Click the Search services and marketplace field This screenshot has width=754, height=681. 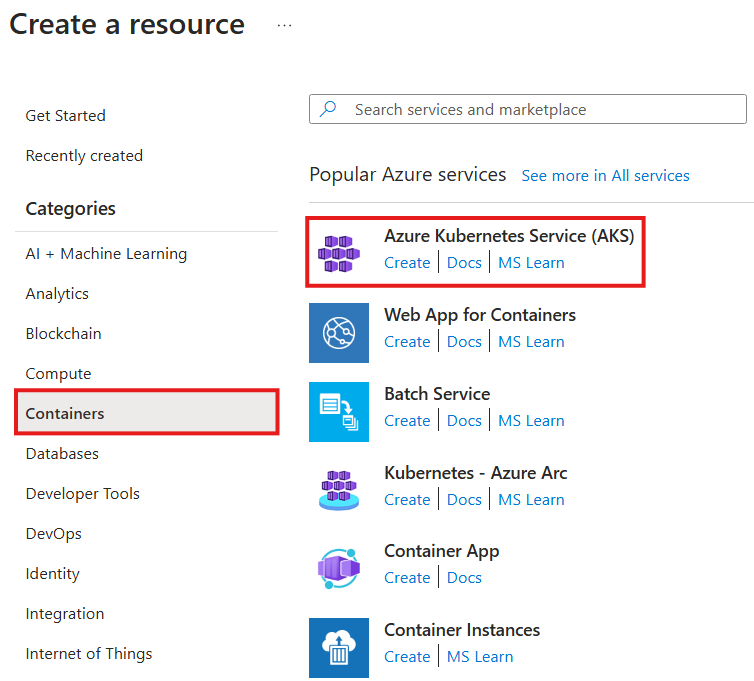coord(540,110)
